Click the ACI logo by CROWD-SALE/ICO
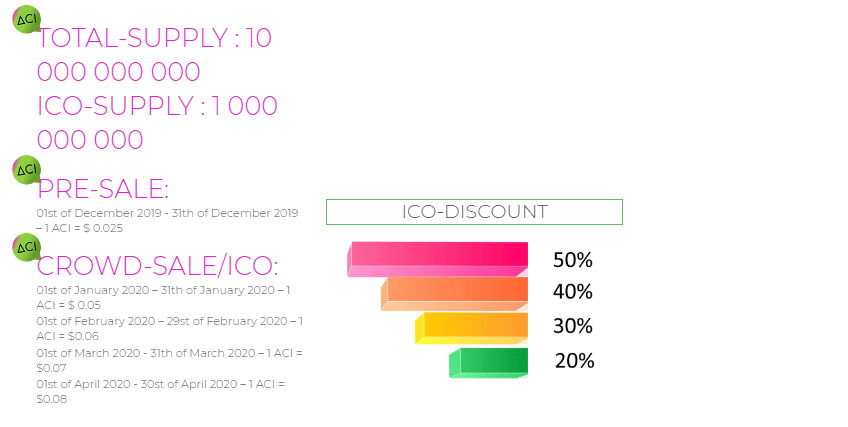This screenshot has width=848, height=427. point(26,247)
